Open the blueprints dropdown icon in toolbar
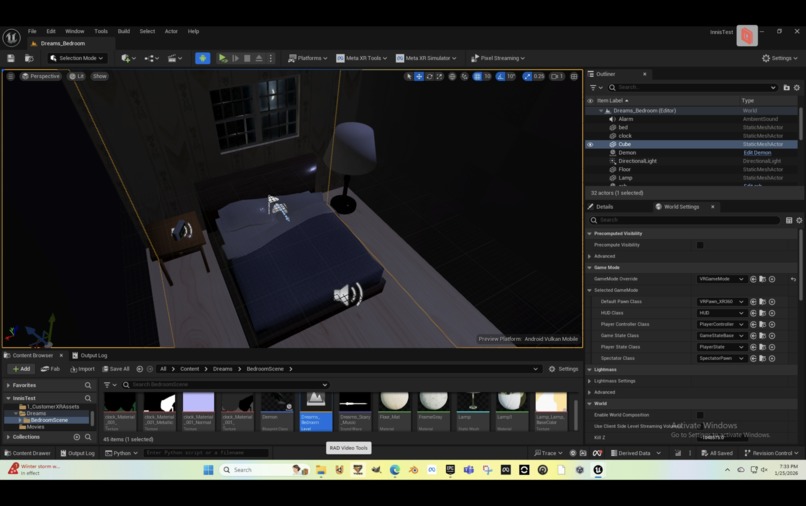806x506 pixels. [151, 58]
